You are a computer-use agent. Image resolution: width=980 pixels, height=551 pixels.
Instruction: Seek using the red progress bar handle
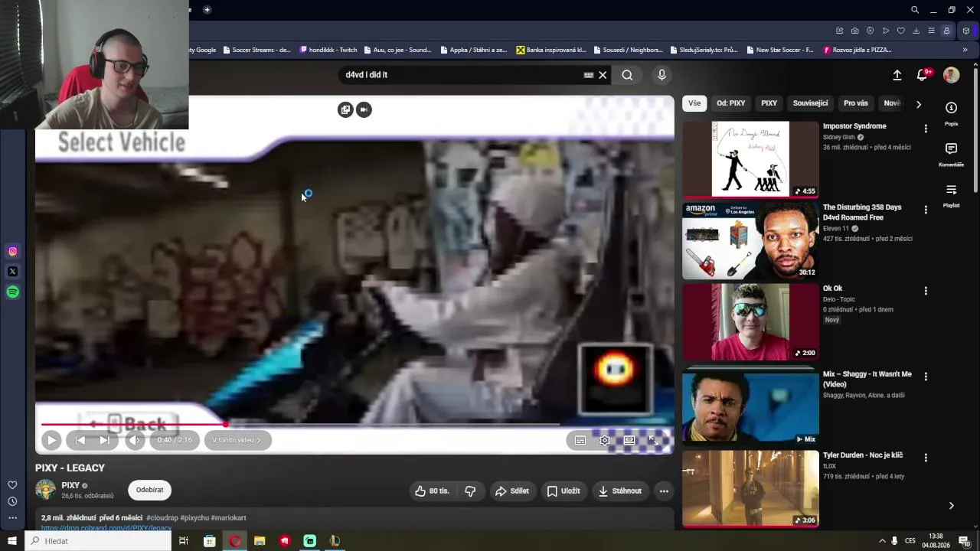click(x=226, y=424)
